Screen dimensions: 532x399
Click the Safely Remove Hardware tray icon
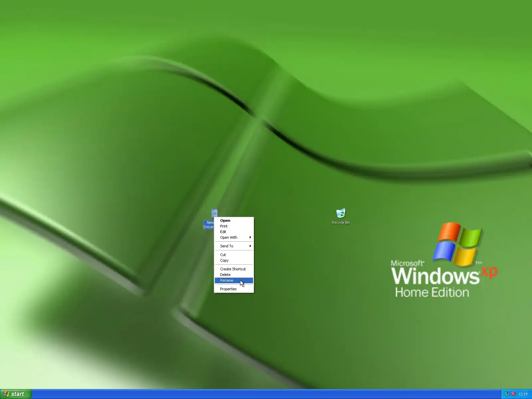point(507,394)
